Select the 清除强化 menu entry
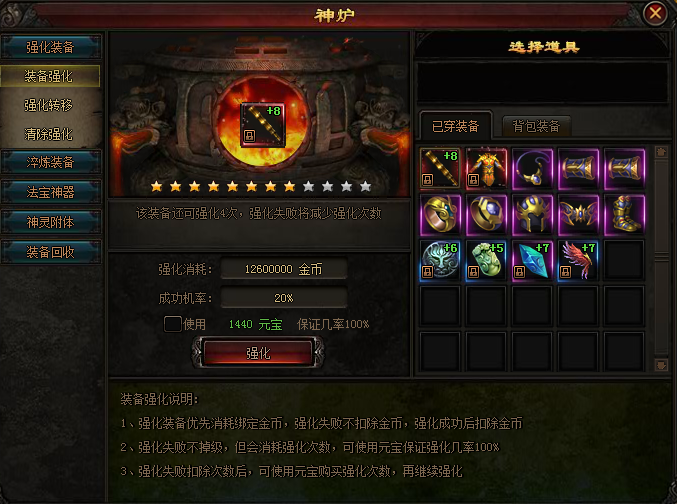This screenshot has height=504, width=677. point(48,134)
